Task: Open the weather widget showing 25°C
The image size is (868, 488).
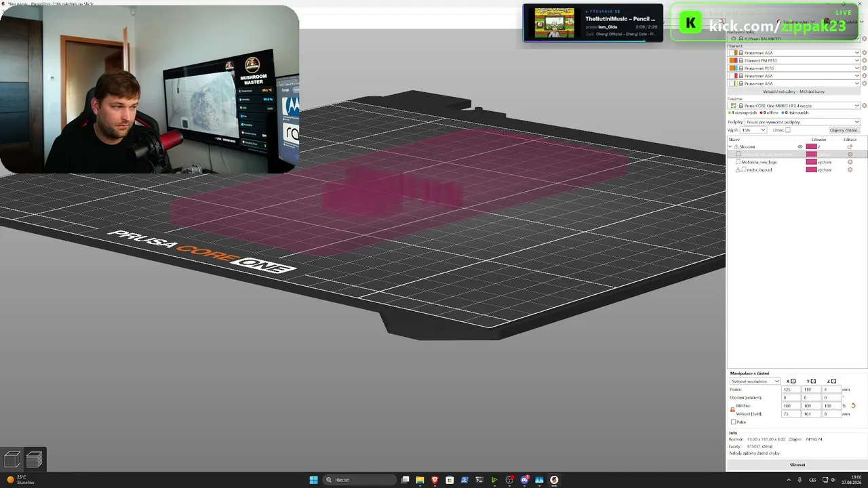Action: (x=20, y=480)
